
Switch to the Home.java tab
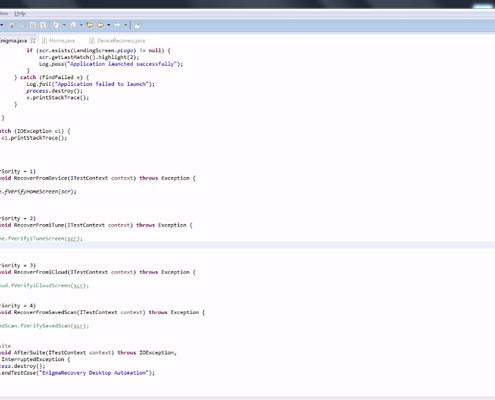(x=62, y=41)
